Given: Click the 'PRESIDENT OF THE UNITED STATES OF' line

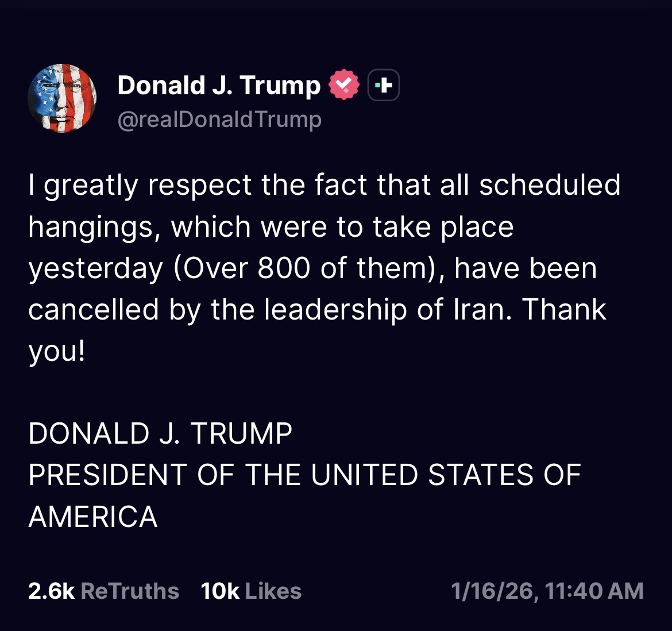Looking at the screenshot, I should point(304,475).
